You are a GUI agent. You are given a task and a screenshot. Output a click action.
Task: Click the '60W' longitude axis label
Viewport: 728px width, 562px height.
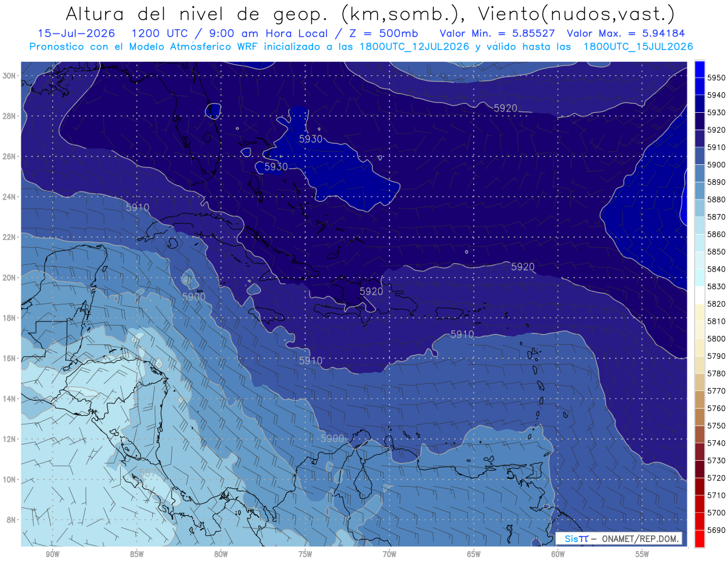click(x=558, y=555)
